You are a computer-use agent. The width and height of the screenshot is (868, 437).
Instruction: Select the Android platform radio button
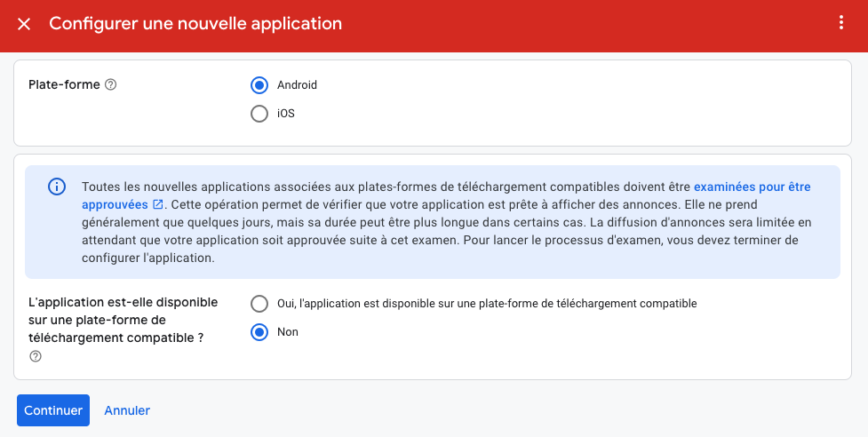[x=259, y=85]
